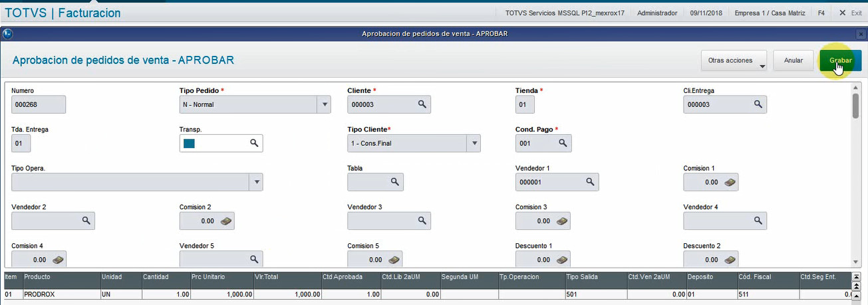Open the Tabla field search magnifier

[x=394, y=181]
